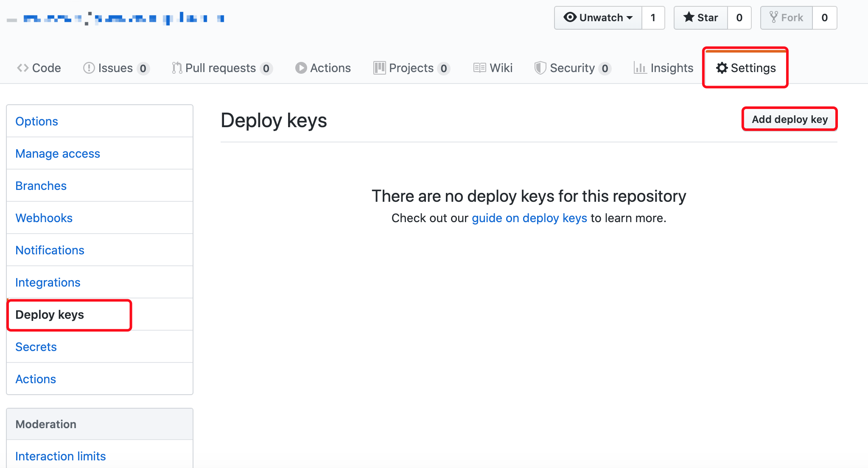
Task: Open the guide on deploy keys link
Action: (529, 218)
